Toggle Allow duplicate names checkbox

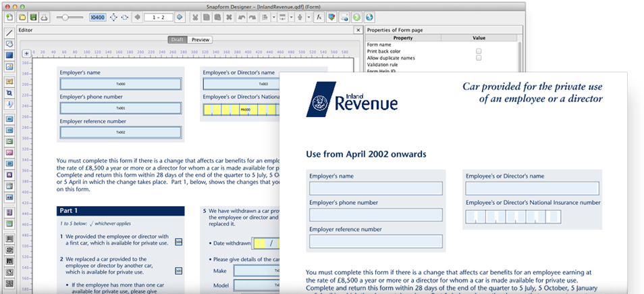[479, 58]
